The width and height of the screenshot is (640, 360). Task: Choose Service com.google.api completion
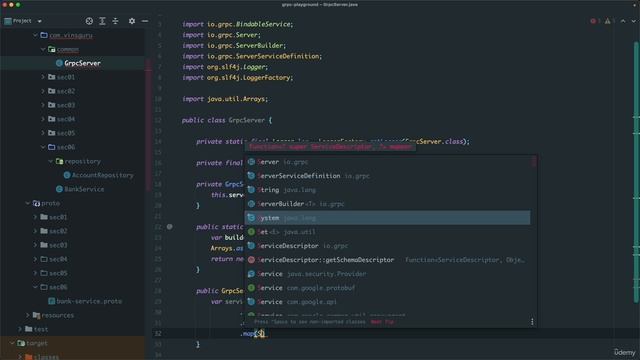coord(387,302)
